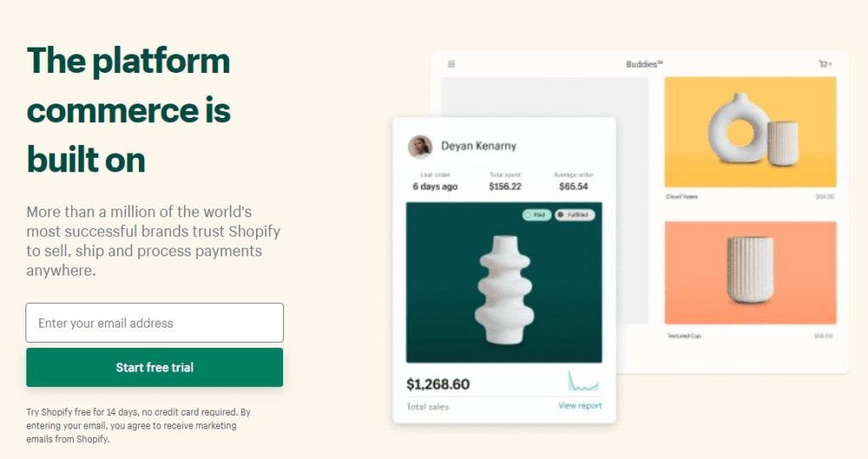
Task: Open the View report link
Action: coord(580,406)
